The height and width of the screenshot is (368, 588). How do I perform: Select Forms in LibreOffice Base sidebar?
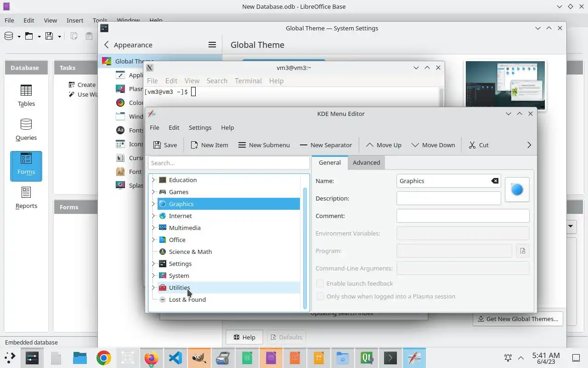[x=26, y=166]
